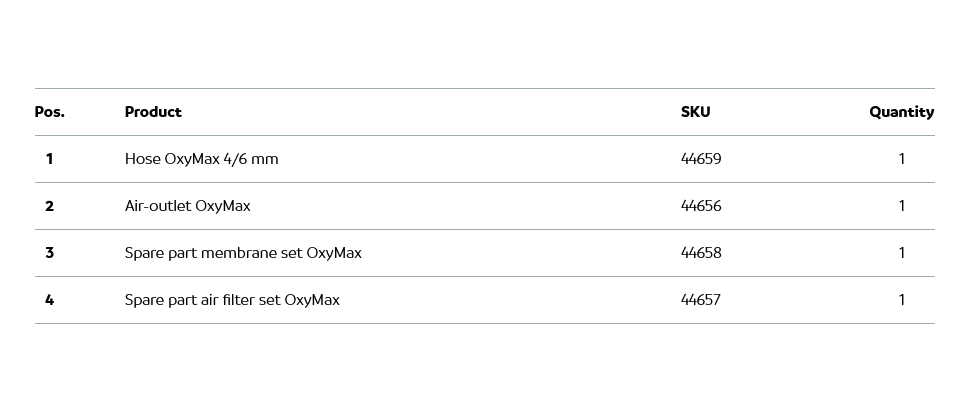
Task: Click position number 1
Action: pos(49,159)
